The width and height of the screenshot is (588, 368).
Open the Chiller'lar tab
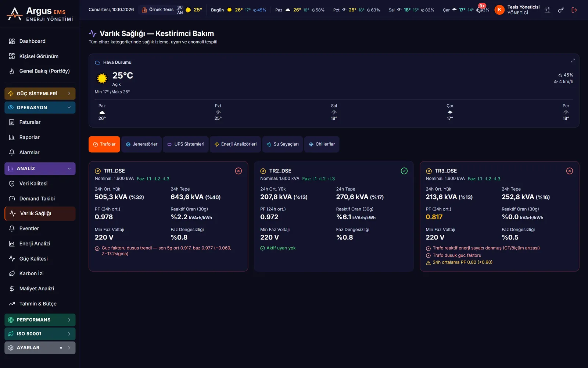point(322,144)
